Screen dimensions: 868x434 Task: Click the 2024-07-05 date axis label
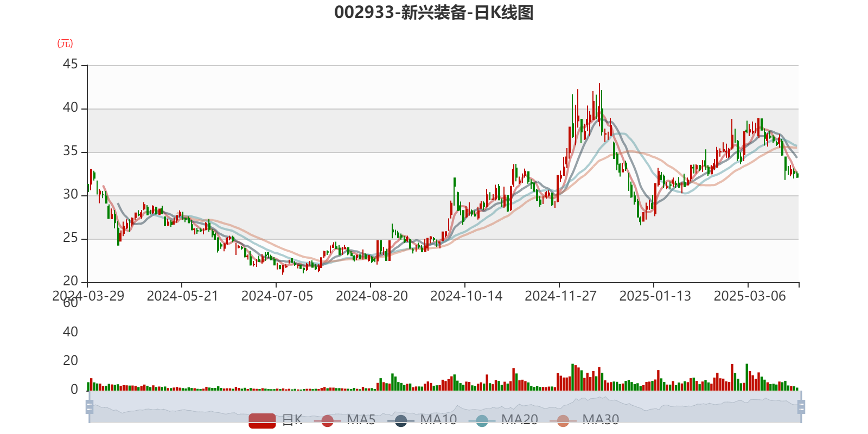point(277,296)
